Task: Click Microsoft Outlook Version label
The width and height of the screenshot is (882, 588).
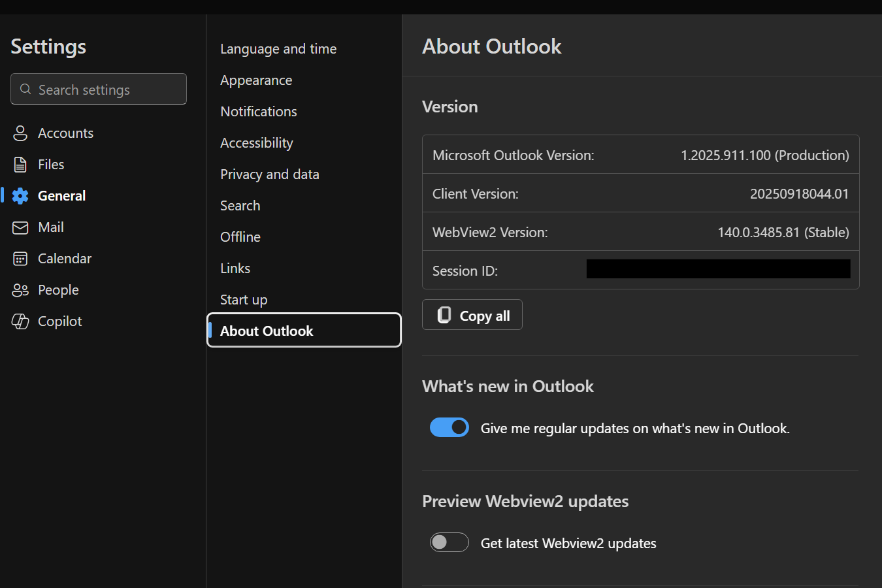Action: [514, 155]
